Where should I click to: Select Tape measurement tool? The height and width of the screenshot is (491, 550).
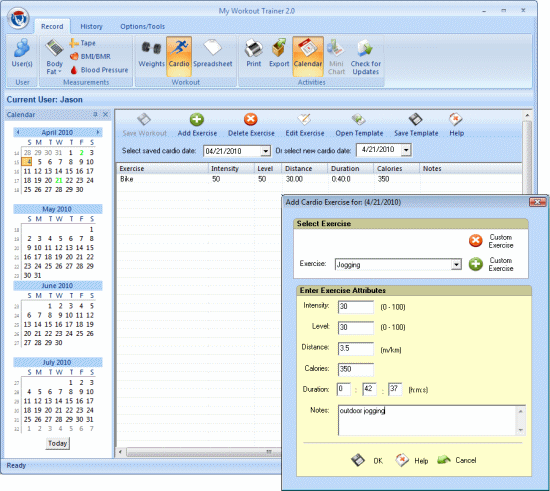click(x=83, y=43)
